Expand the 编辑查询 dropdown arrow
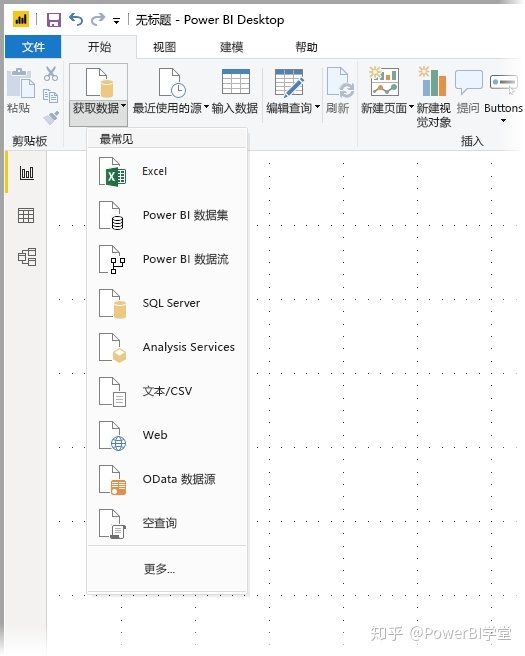The width and height of the screenshot is (525, 656). pos(318,107)
